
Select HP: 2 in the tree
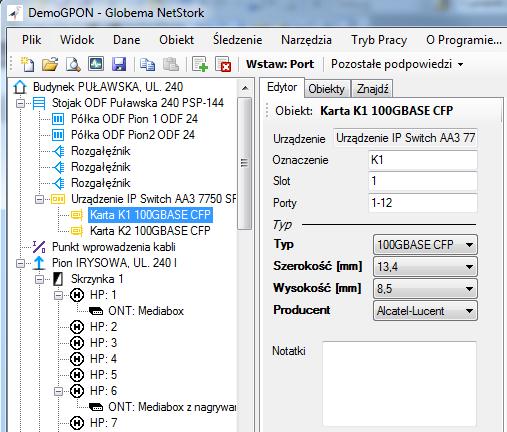click(x=103, y=327)
